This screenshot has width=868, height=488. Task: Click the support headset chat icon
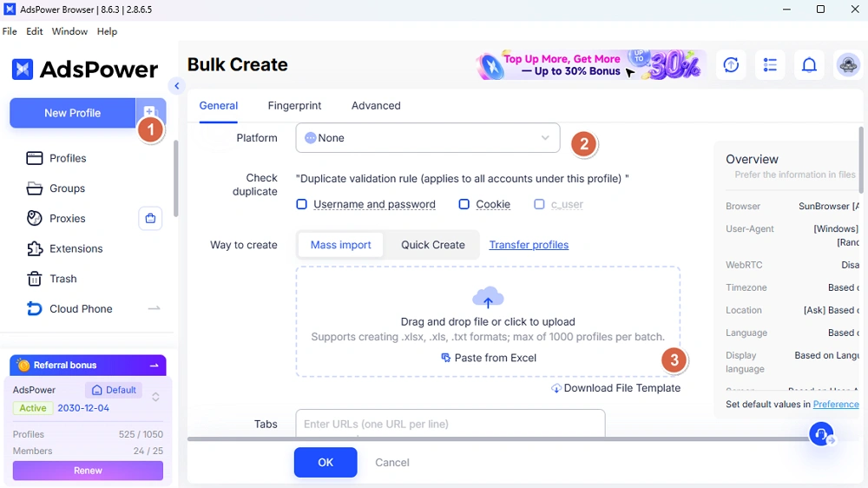[821, 433]
